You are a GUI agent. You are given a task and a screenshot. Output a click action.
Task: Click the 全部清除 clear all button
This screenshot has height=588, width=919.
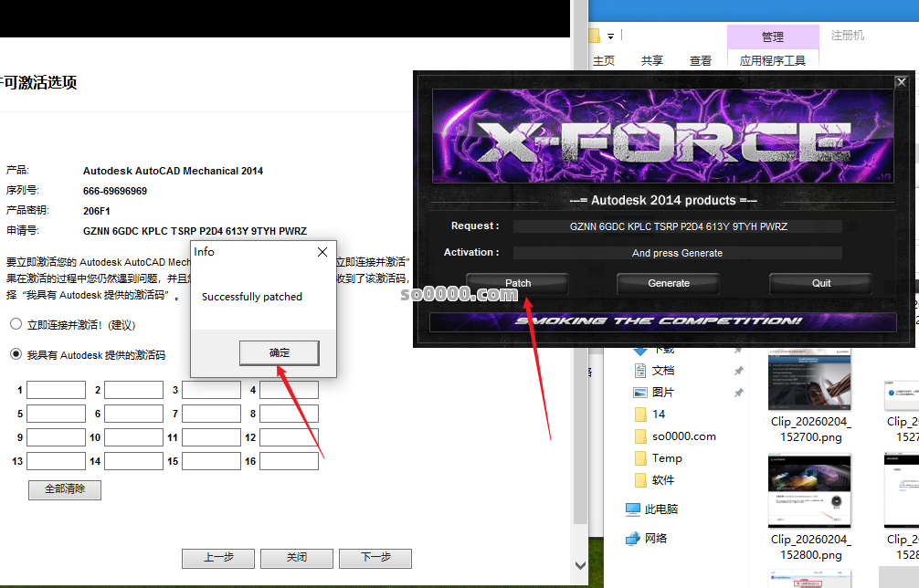click(65, 489)
